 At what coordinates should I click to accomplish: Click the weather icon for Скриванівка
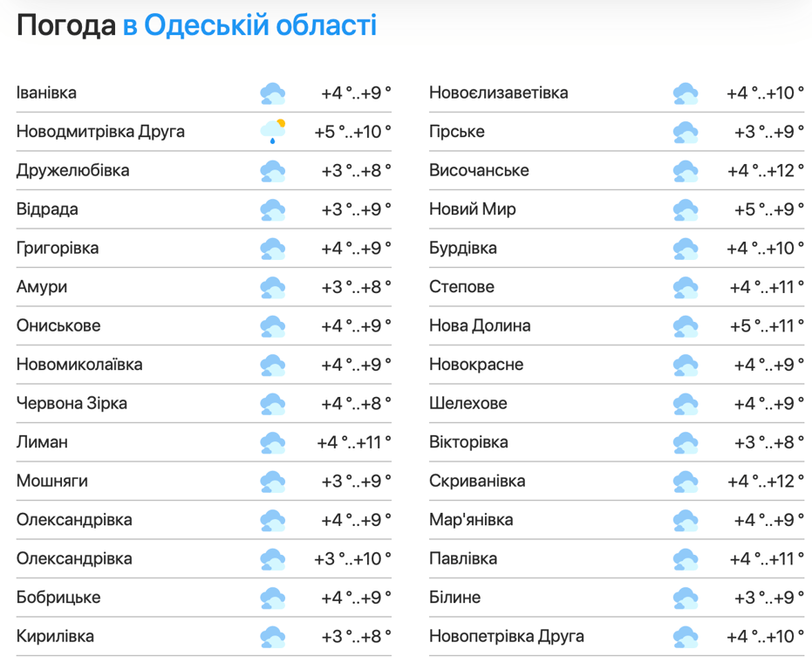pos(686,482)
